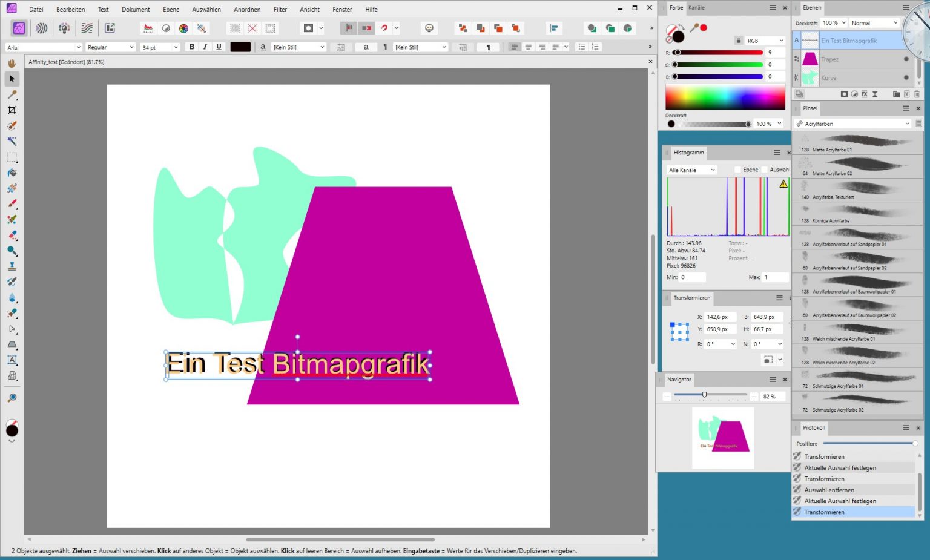
Task: Open the Ebene menu
Action: pyautogui.click(x=171, y=10)
